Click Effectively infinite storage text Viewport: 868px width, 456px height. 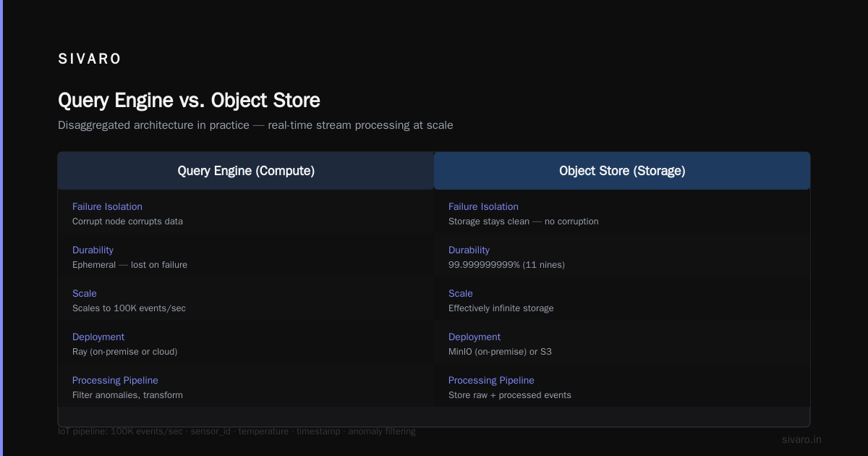tap(501, 308)
